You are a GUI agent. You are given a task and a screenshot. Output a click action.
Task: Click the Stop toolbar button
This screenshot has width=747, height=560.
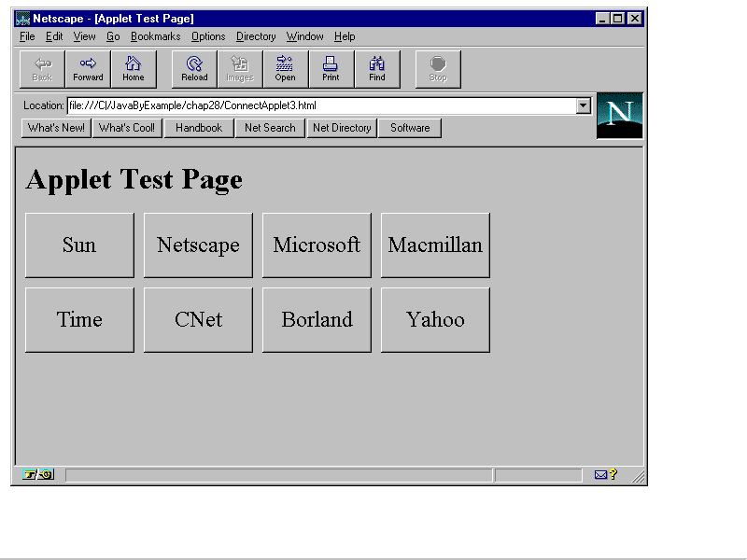coord(438,69)
